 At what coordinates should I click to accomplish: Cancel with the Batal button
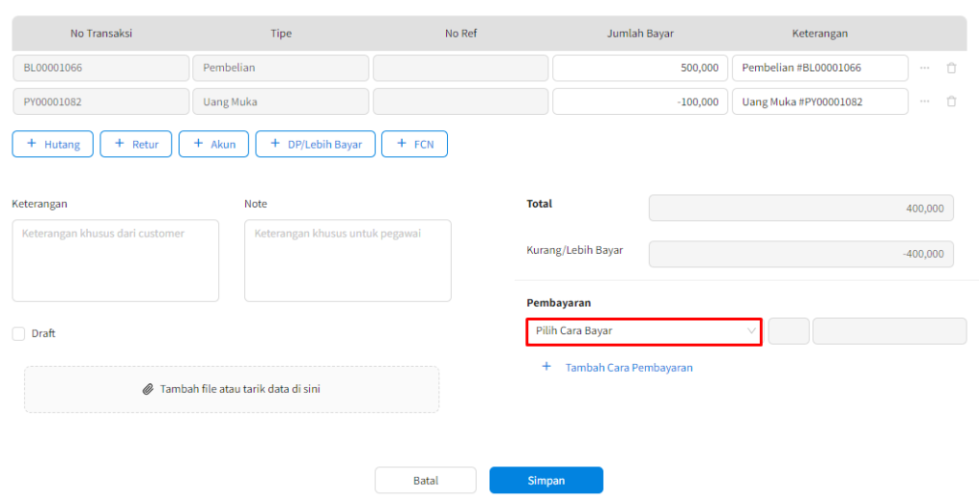coord(425,480)
